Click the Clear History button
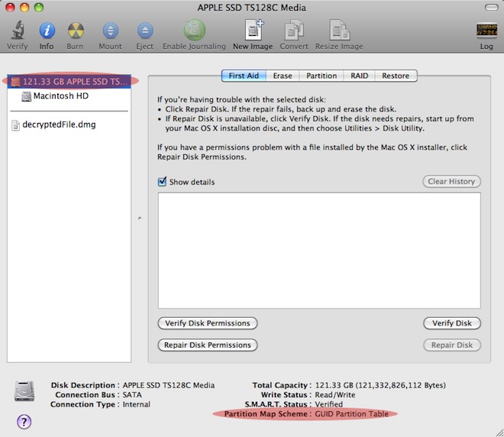 [451, 181]
